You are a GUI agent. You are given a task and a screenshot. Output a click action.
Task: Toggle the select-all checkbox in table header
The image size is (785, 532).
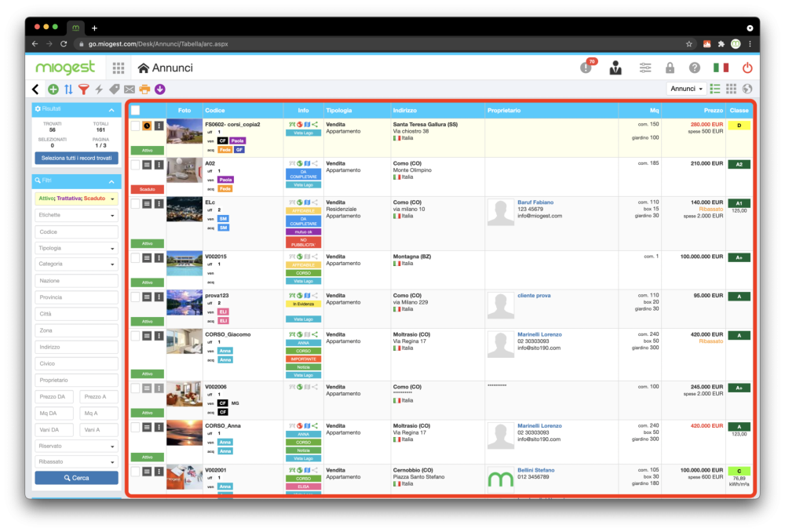pyautogui.click(x=136, y=110)
